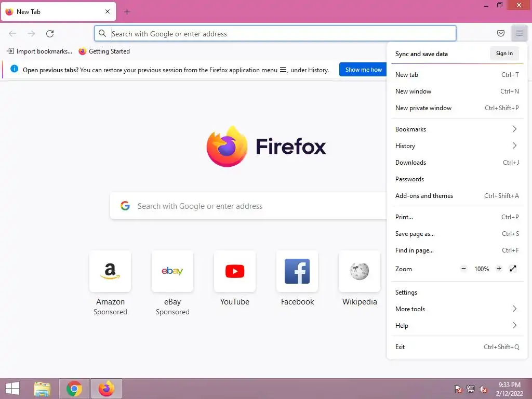
Task: Click the Import bookmarks icon in bookmarks bar
Action: click(10, 51)
